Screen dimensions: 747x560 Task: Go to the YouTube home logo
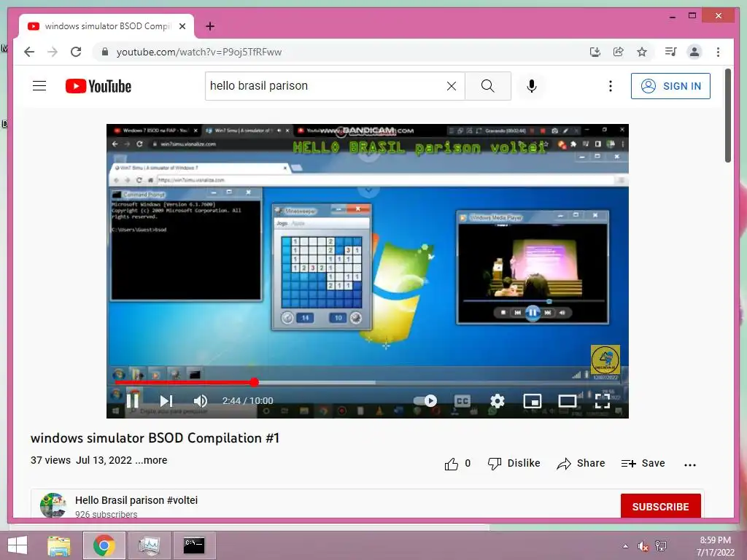click(x=98, y=86)
